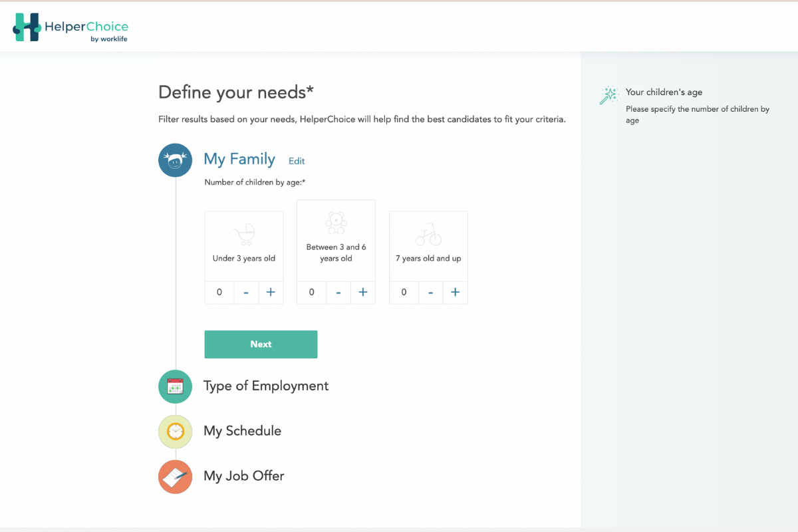Click the 7 years and up count field
This screenshot has height=532, width=798.
pyautogui.click(x=404, y=292)
